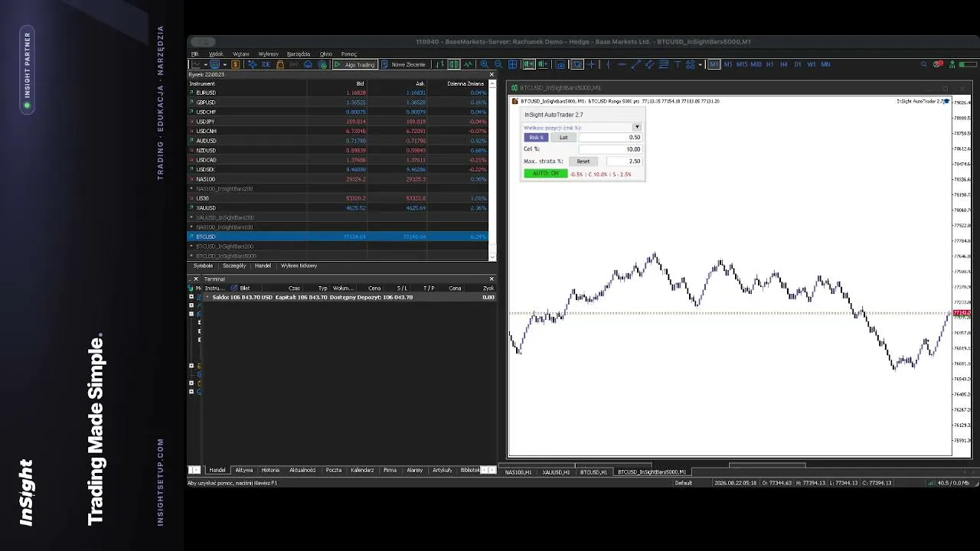The image size is (980, 551).
Task: Edit the Cel % 10.00 field
Action: coord(610,149)
